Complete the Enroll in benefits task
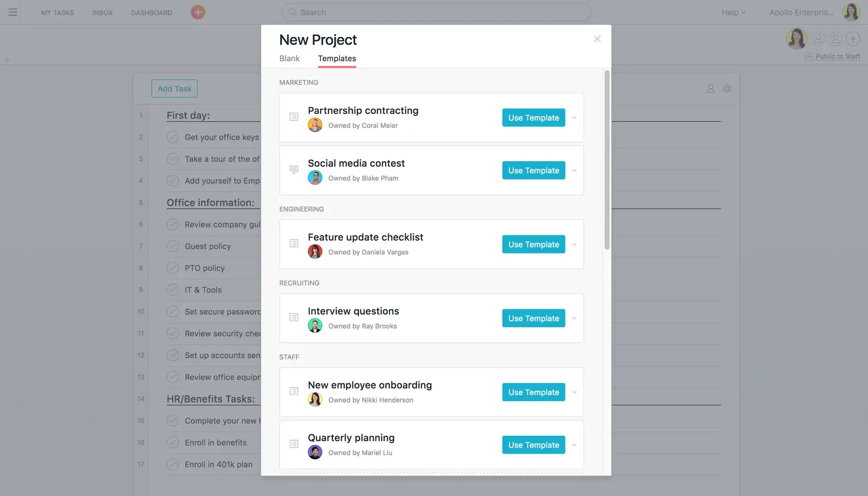 (173, 442)
